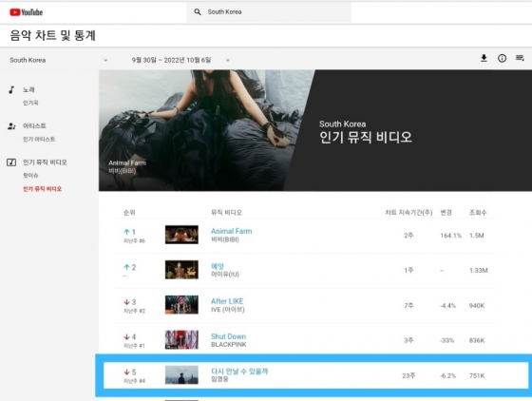
Task: Select 인기 아티스트 in sidebar
Action: click(x=39, y=139)
